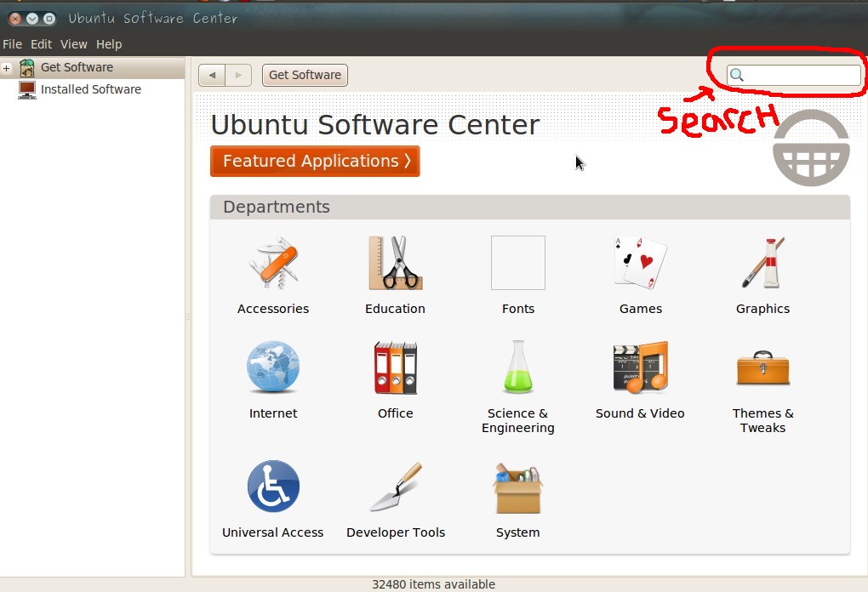
Task: Open the Graphics paintbrush icon
Action: 762,263
